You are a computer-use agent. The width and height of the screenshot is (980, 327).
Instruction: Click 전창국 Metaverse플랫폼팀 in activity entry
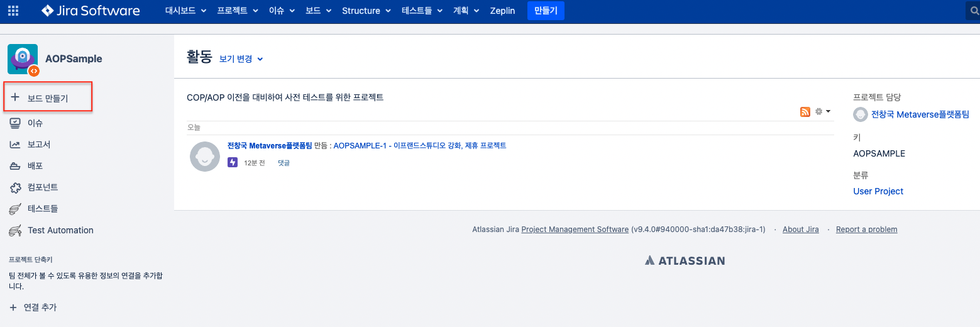point(270,145)
